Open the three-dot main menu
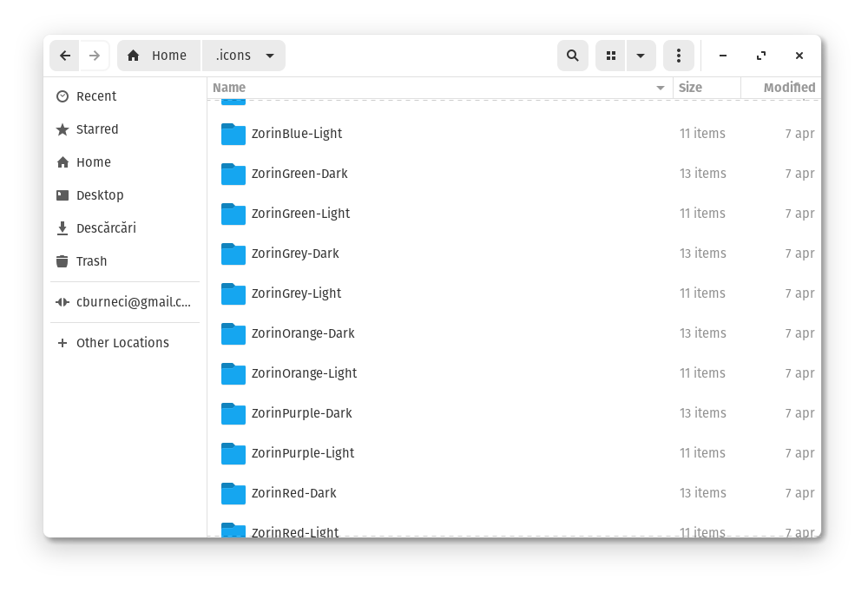868x593 pixels. [x=679, y=56]
